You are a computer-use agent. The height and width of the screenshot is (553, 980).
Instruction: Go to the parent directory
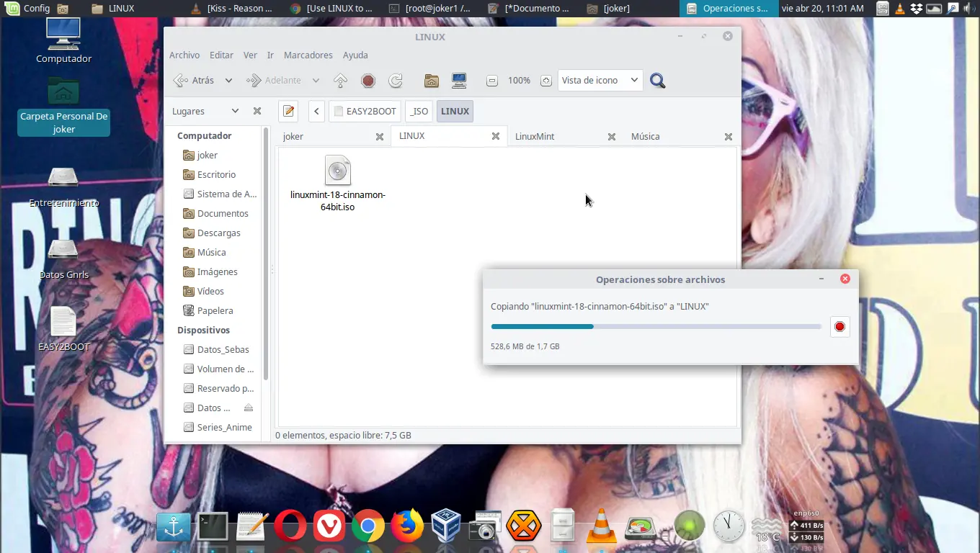[x=340, y=80]
